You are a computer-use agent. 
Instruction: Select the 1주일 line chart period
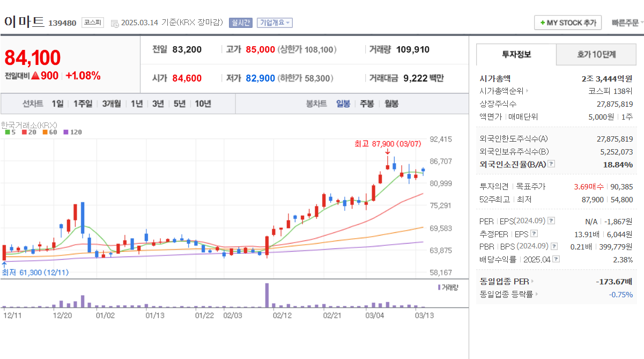pos(83,104)
